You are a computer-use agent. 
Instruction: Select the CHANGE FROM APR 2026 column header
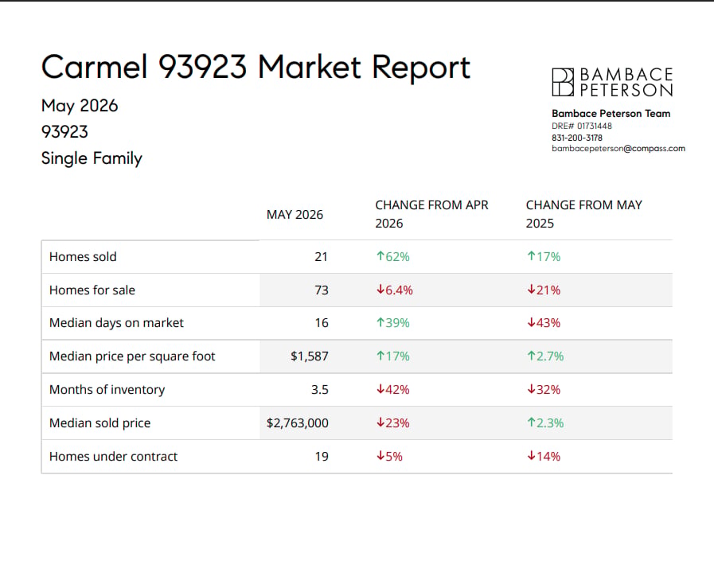(431, 214)
